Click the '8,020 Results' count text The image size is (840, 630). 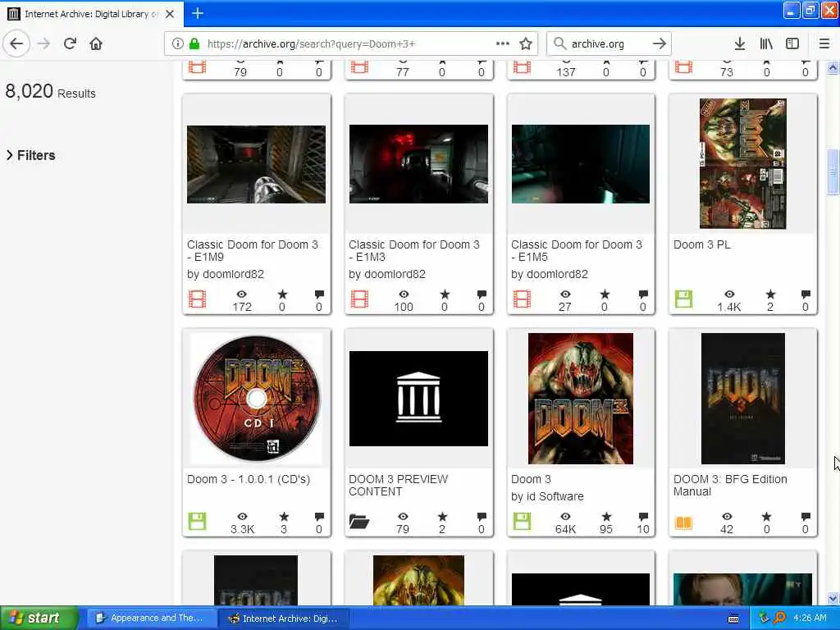[x=50, y=92]
